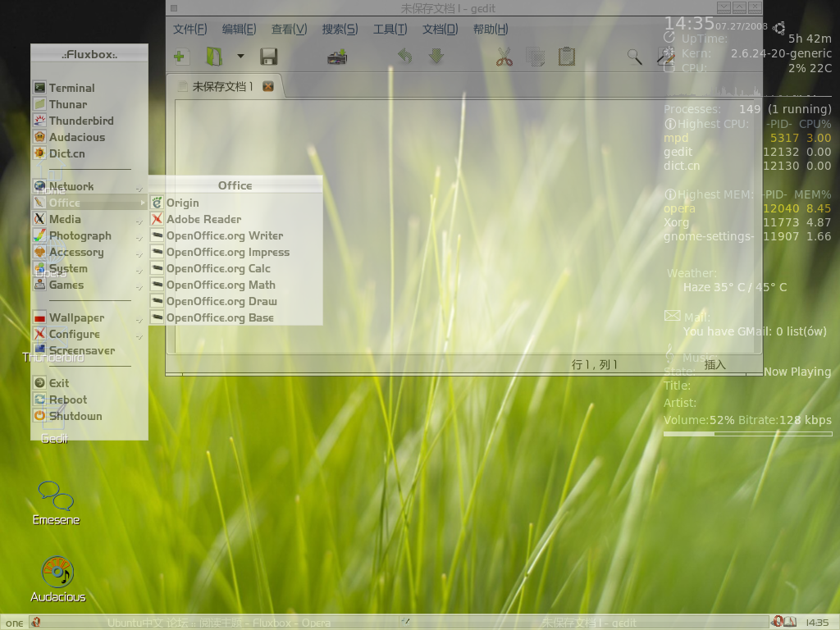Paste using clipboard icon in gedit
The height and width of the screenshot is (630, 840).
[x=566, y=57]
